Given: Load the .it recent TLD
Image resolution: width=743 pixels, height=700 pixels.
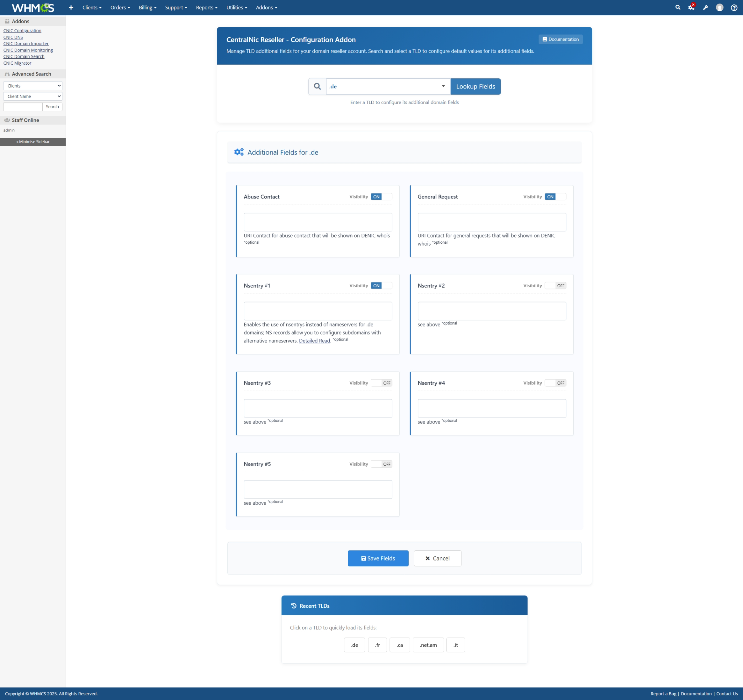Looking at the screenshot, I should coord(456,645).
